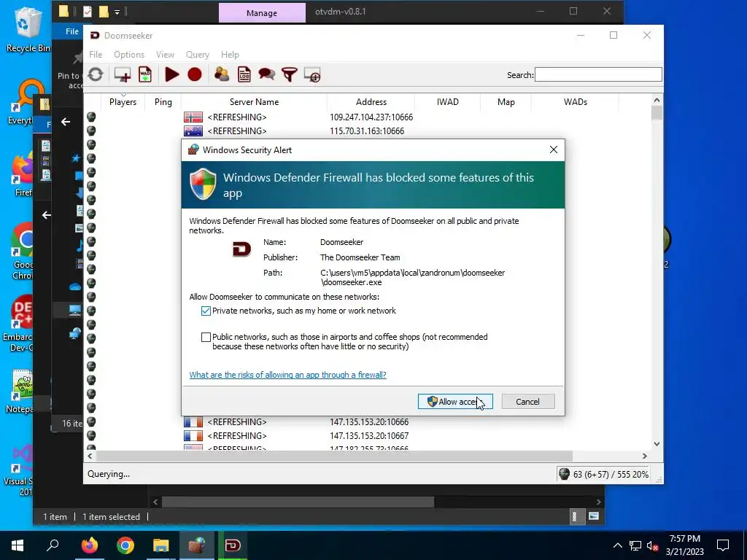The image size is (747, 560).
Task: Open the Recycle Bin desktop icon
Action: [x=28, y=30]
